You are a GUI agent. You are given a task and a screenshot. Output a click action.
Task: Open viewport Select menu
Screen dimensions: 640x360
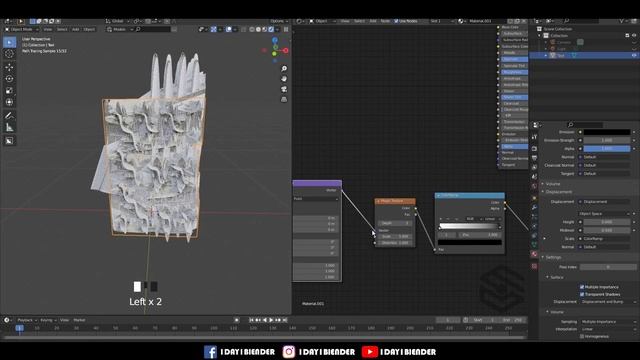point(62,29)
